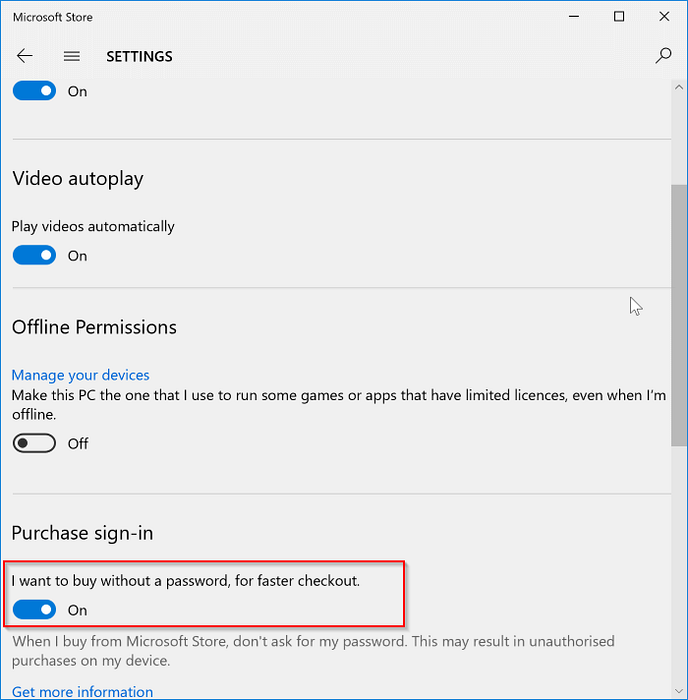Screen dimensions: 688x700
Task: Click the Microsoft Store title bar text
Action: 51,17
